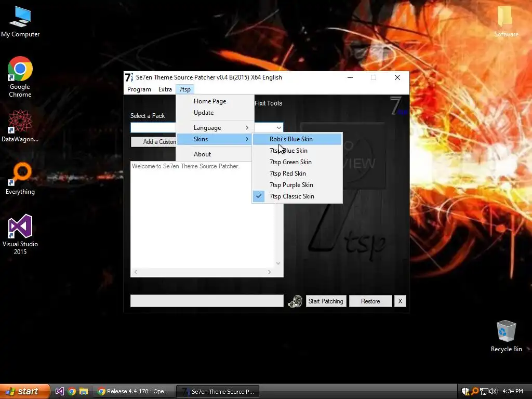
Task: Click the Everything magnifier tray icon
Action: [x=475, y=391]
